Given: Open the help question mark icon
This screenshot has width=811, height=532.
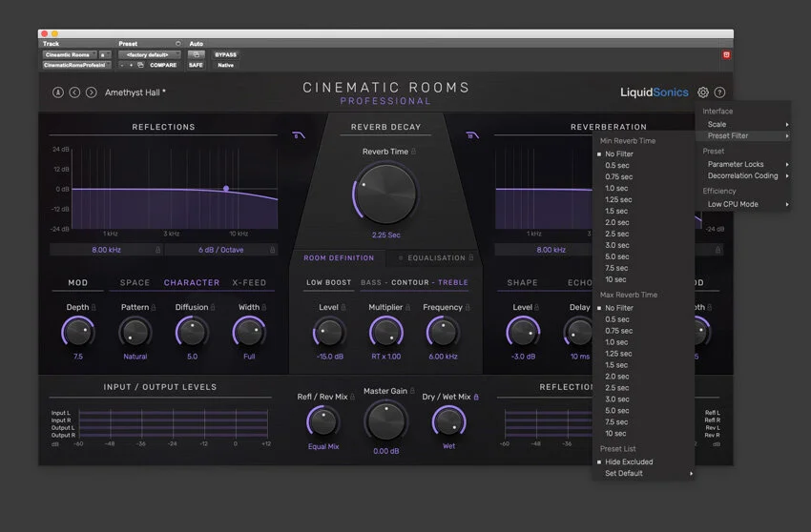Looking at the screenshot, I should (719, 92).
